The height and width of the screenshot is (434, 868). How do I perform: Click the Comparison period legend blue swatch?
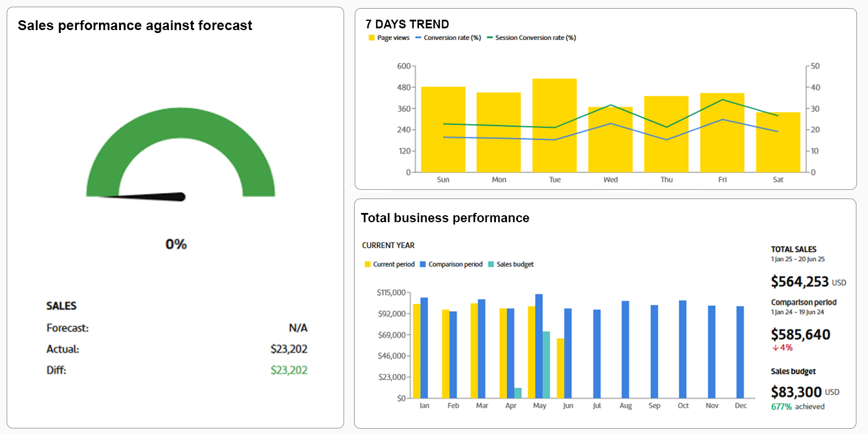[423, 264]
